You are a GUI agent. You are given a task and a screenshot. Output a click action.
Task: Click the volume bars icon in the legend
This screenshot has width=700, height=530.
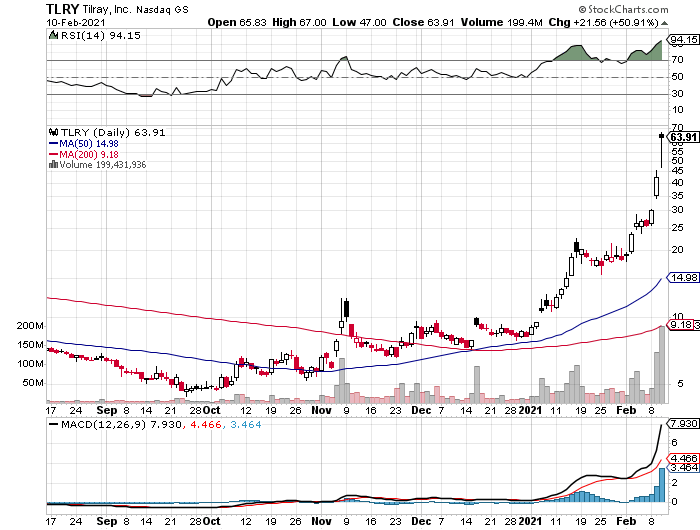pos(53,164)
